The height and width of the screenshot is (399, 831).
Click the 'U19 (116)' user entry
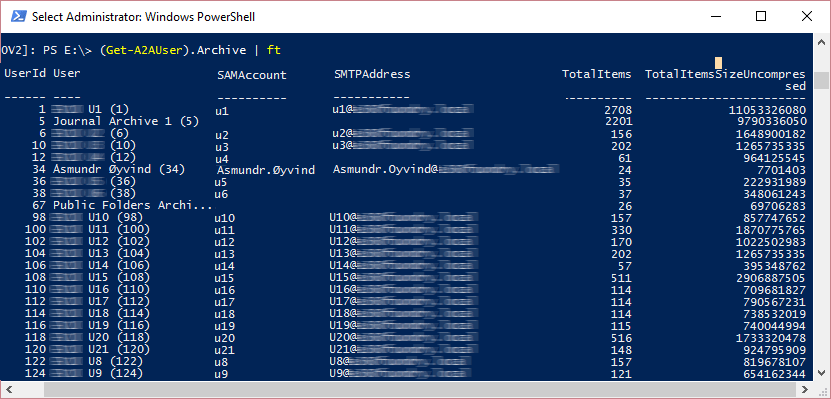click(100, 325)
